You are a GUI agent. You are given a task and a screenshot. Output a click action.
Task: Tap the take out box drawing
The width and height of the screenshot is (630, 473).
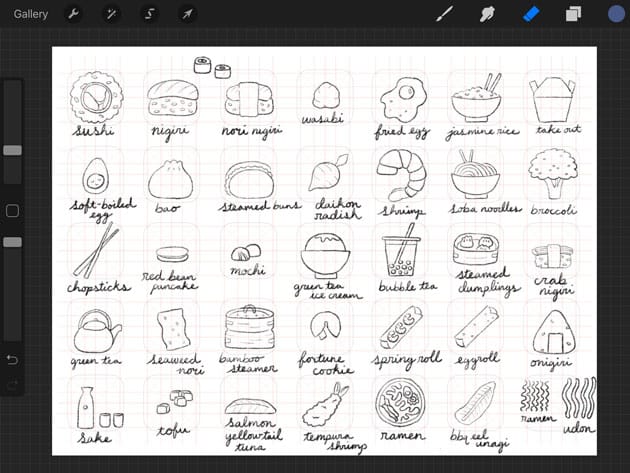552,99
